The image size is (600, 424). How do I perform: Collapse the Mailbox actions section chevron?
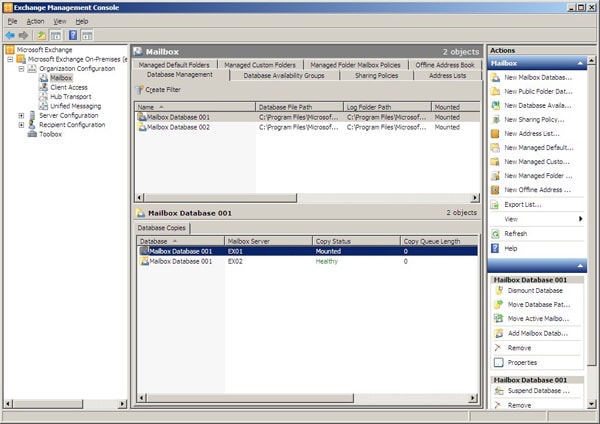tap(580, 64)
